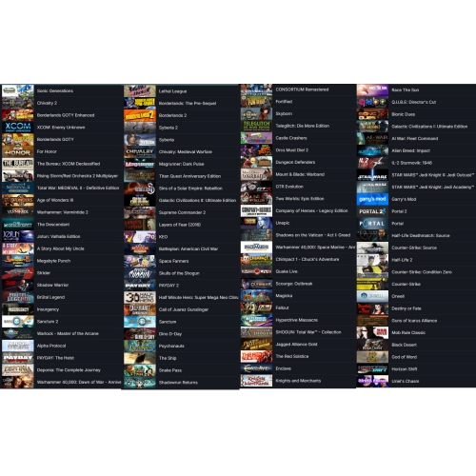Select "Counter-Strike: Condition Zero" name
The image size is (476, 476).
click(422, 272)
